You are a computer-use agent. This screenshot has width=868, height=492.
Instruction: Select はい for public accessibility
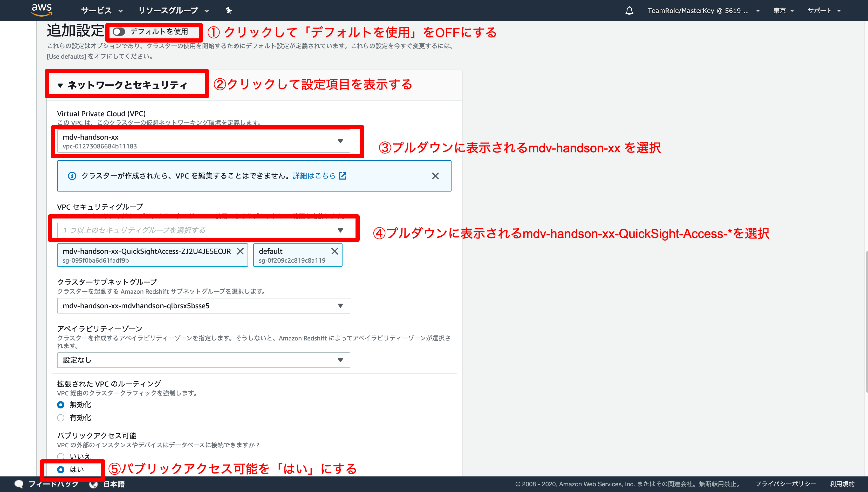coord(61,469)
